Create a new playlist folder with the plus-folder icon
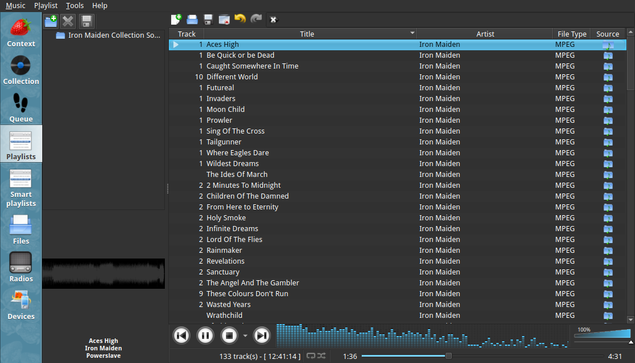Image resolution: width=635 pixels, height=363 pixels. 51,21
